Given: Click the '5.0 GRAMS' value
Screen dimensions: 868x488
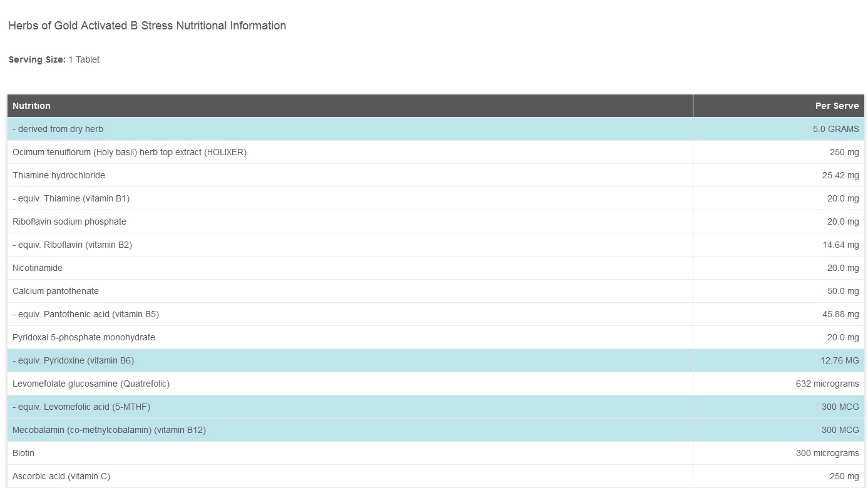Looking at the screenshot, I should pyautogui.click(x=836, y=129).
